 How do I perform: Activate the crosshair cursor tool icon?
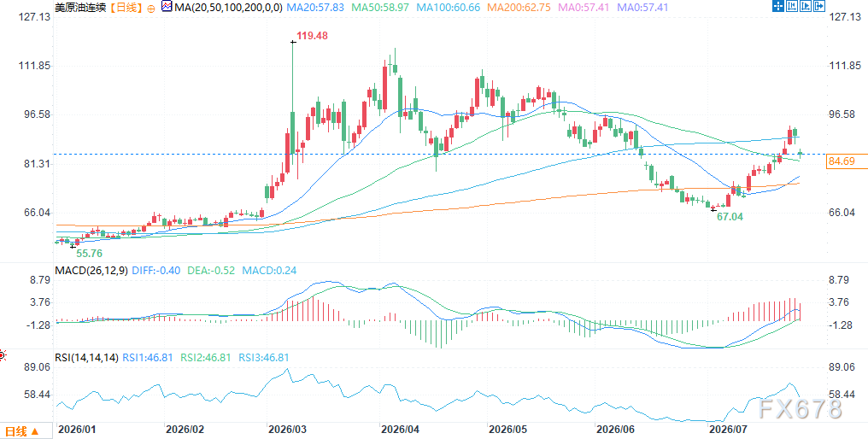pos(778,5)
